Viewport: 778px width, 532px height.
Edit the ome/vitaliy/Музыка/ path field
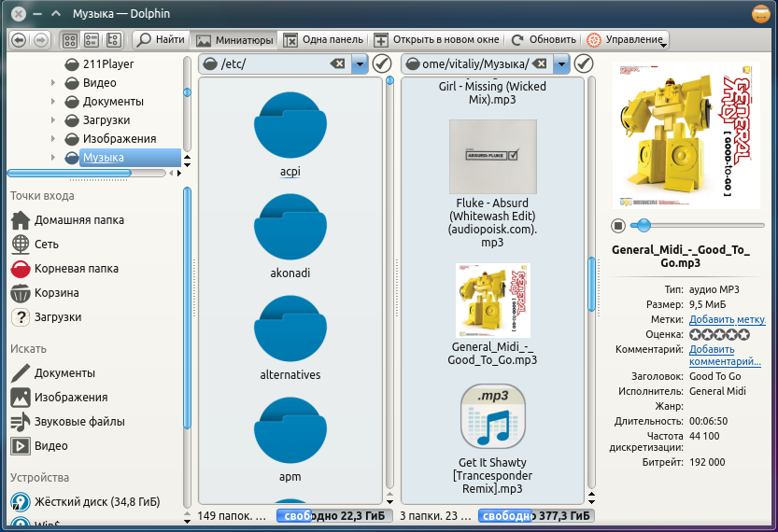[476, 64]
